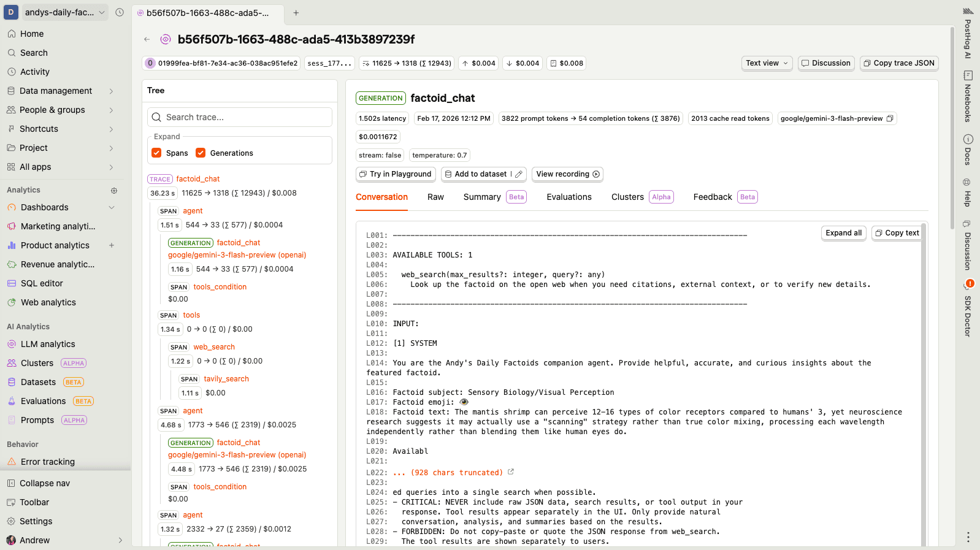This screenshot has width=980, height=550.
Task: Click the person ID chip 01999fea-bf81
Action: pyautogui.click(x=221, y=63)
